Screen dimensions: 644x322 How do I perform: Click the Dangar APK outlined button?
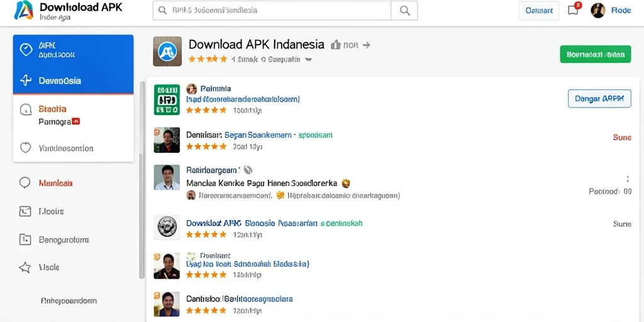coord(599,99)
